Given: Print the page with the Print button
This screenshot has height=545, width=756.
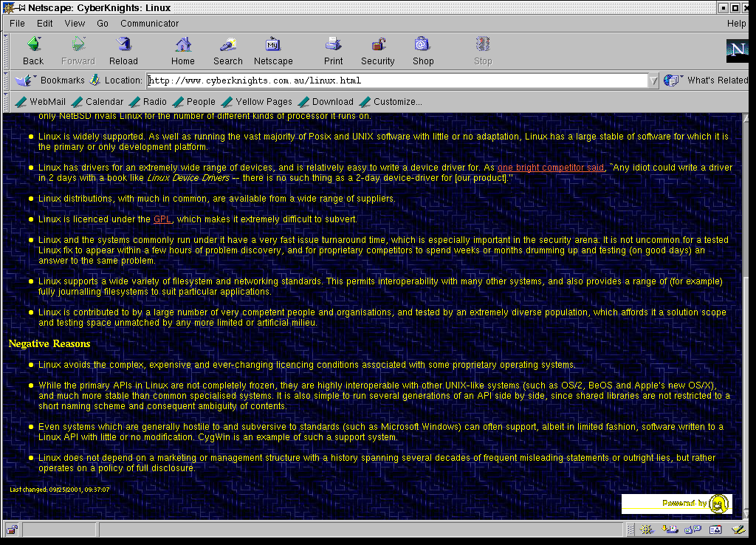Looking at the screenshot, I should (x=333, y=51).
